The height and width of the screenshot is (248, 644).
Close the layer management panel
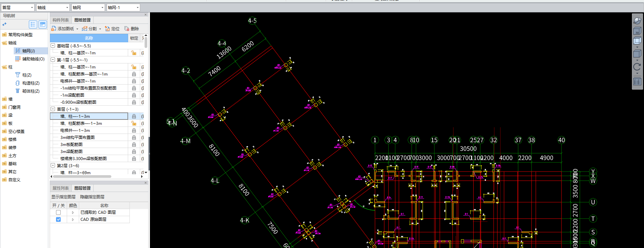click(146, 183)
